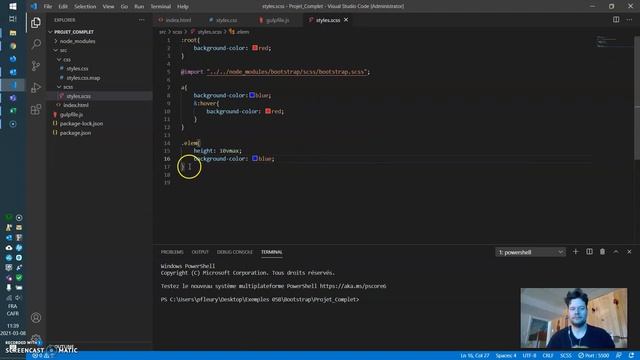Click CRLF line ending selector
This screenshot has width=640, height=360.
548,356
